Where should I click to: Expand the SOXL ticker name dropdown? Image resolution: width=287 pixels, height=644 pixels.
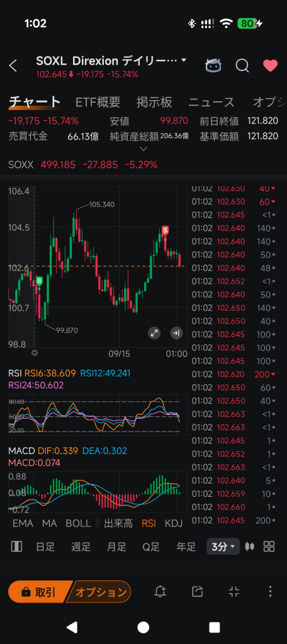tap(184, 60)
